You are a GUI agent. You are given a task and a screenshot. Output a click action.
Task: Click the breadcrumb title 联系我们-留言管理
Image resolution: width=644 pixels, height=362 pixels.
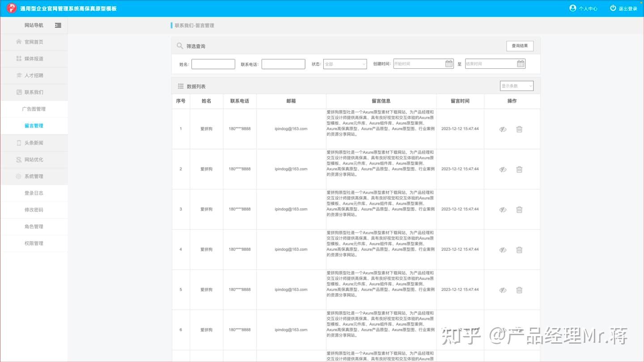point(195,25)
